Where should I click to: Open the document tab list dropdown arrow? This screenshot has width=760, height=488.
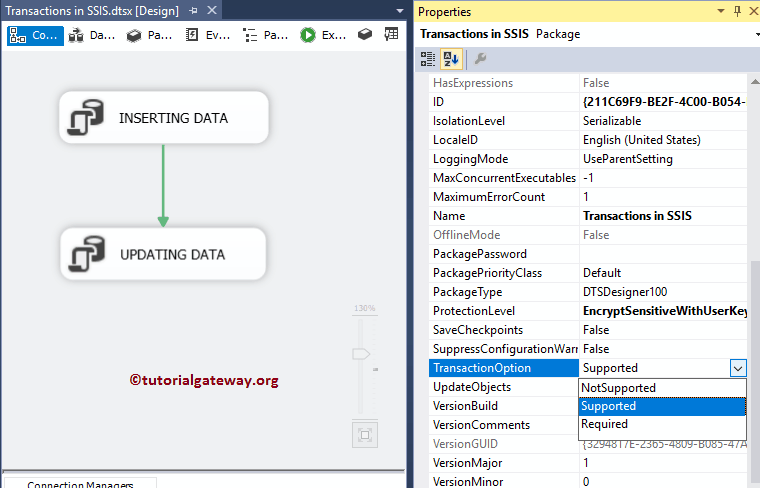[400, 11]
